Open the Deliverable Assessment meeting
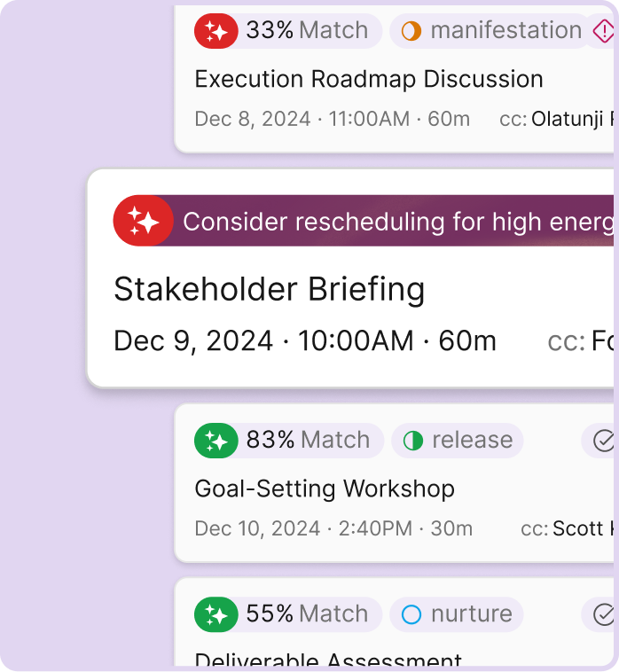Viewport: 619px width, 672px height. [x=328, y=660]
